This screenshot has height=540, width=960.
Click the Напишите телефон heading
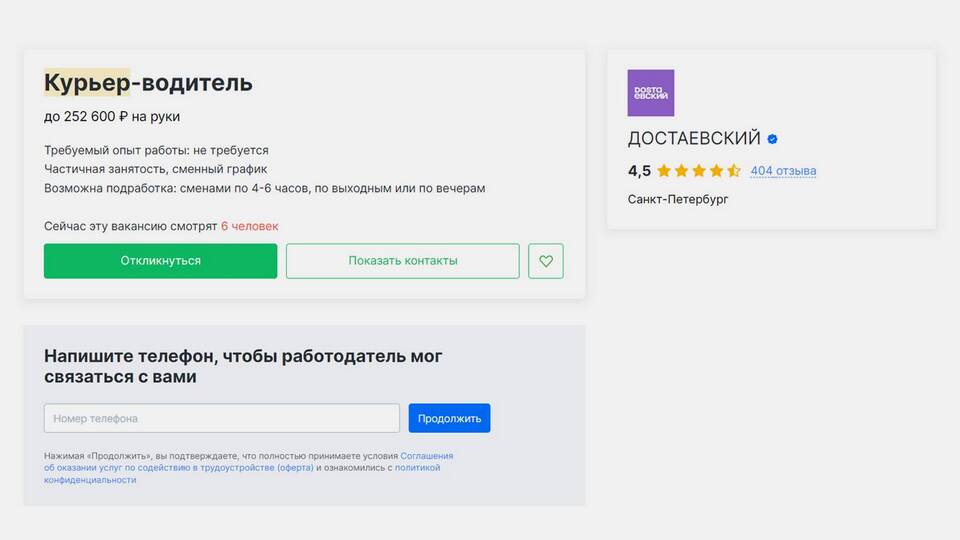click(x=243, y=366)
